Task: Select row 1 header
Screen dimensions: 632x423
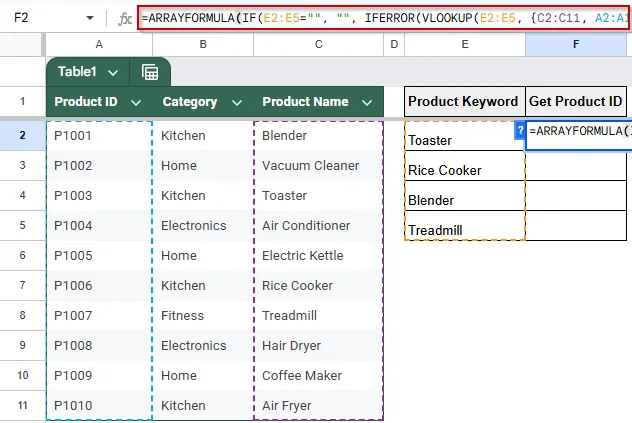Action: [x=23, y=101]
